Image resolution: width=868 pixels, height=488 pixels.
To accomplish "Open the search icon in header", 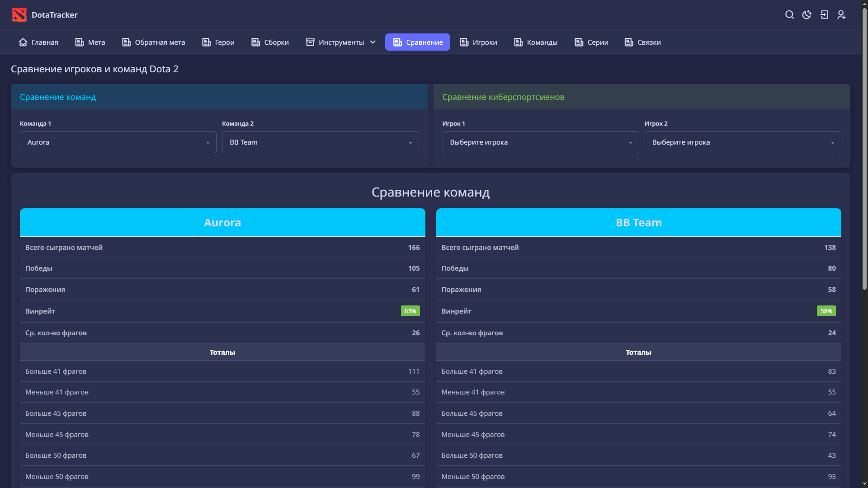I will [x=789, y=15].
